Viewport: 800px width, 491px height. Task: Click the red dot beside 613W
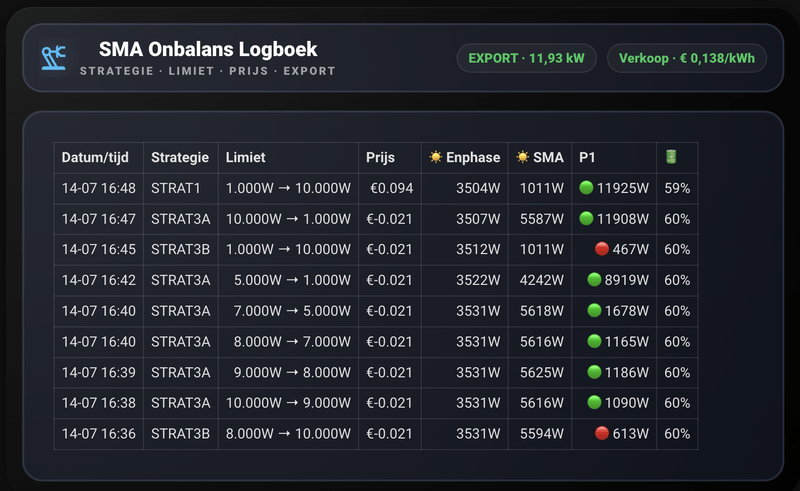(602, 433)
